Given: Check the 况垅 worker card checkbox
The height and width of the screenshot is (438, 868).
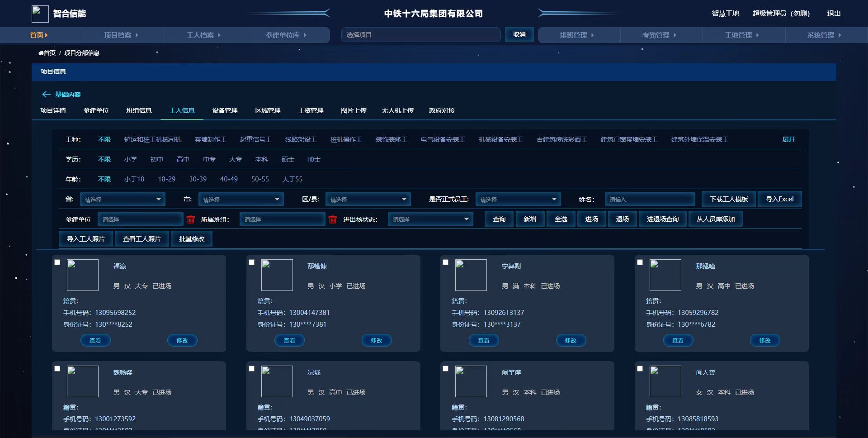Looking at the screenshot, I should click(x=252, y=369).
